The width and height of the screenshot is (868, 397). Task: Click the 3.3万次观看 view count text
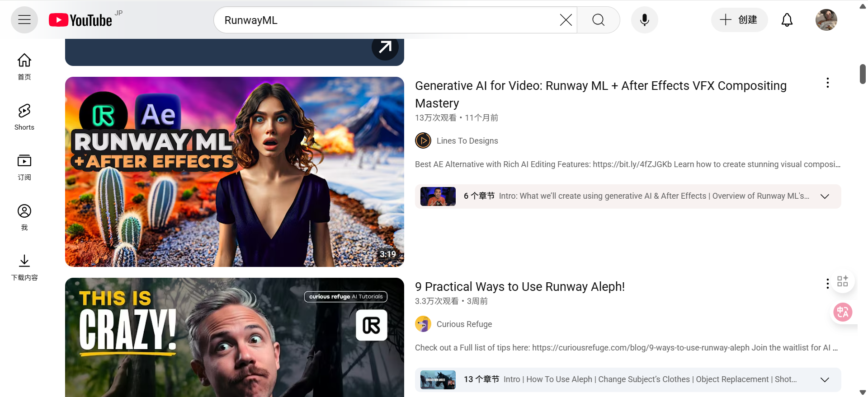[x=437, y=301]
